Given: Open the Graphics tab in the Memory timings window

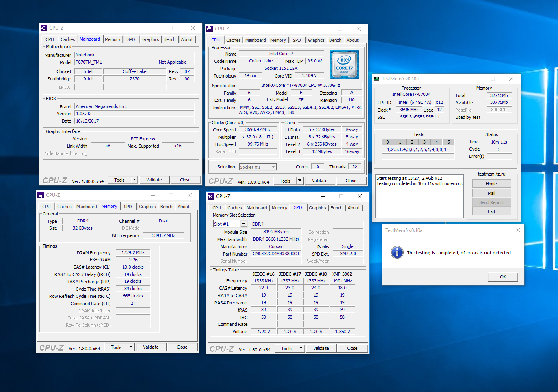Looking at the screenshot, I should coord(147,207).
